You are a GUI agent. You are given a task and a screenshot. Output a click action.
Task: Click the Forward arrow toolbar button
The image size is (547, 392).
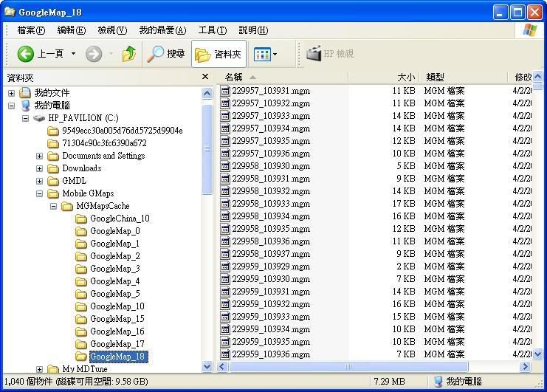tap(94, 54)
